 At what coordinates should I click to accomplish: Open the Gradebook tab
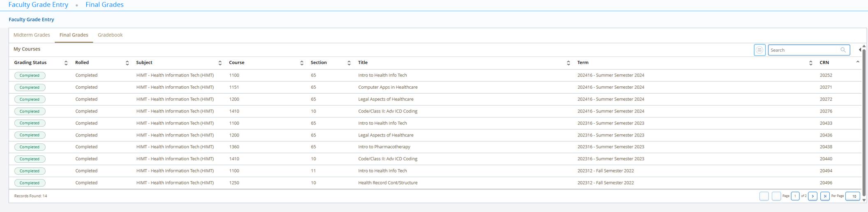[110, 35]
